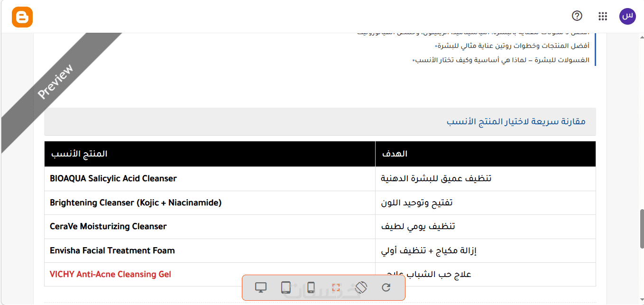
Task: Click the page vertical scrollbar thumb
Action: [642, 228]
